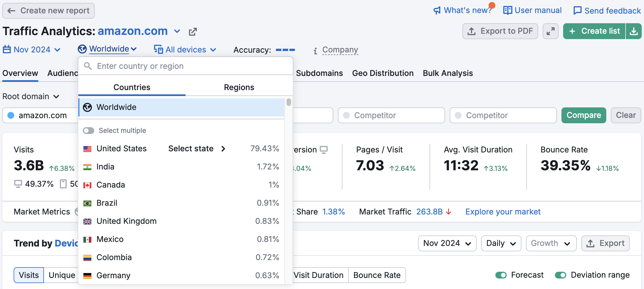Select Worldwide in the country list
The height and width of the screenshot is (289, 644).
181,107
